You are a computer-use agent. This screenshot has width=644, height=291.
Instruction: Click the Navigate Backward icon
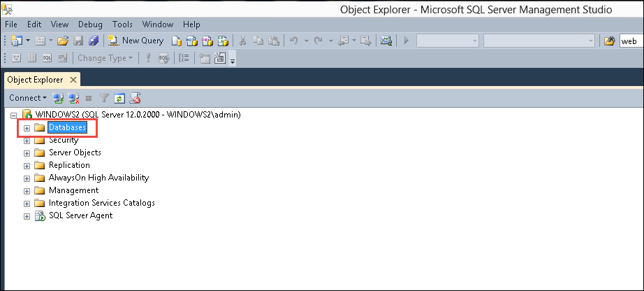pyautogui.click(x=343, y=41)
